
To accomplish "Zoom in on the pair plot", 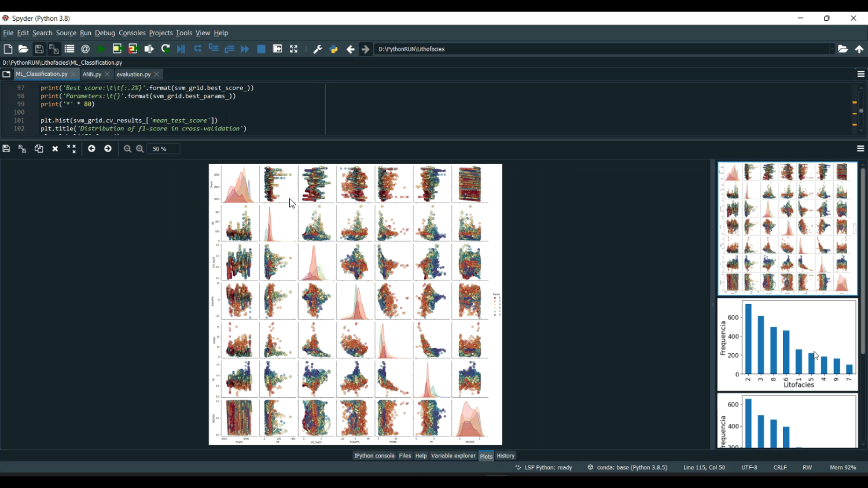I will coord(139,149).
